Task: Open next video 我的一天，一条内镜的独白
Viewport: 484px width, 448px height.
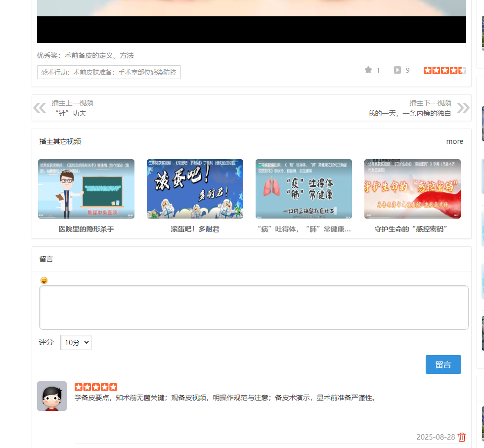Action: click(409, 113)
